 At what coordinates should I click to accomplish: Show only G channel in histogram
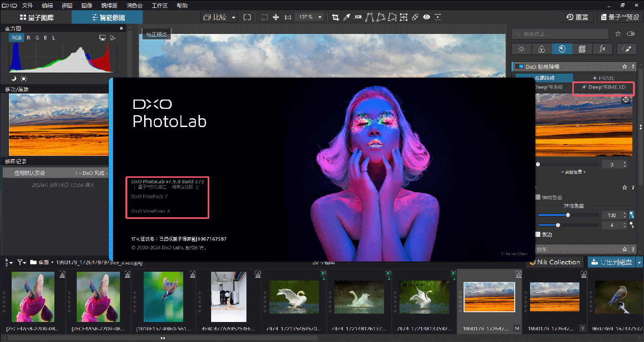tap(37, 38)
